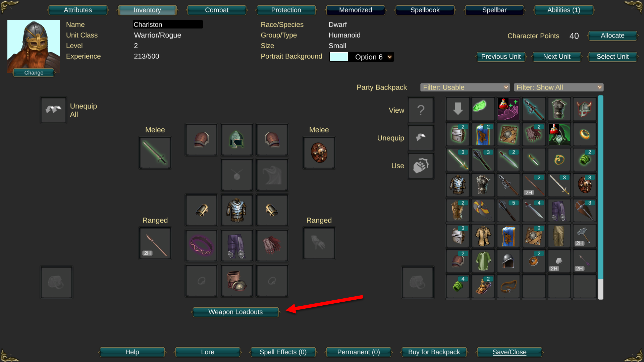This screenshot has height=362, width=644.
Task: Click the equipped scale armor chest slot
Action: point(237,210)
